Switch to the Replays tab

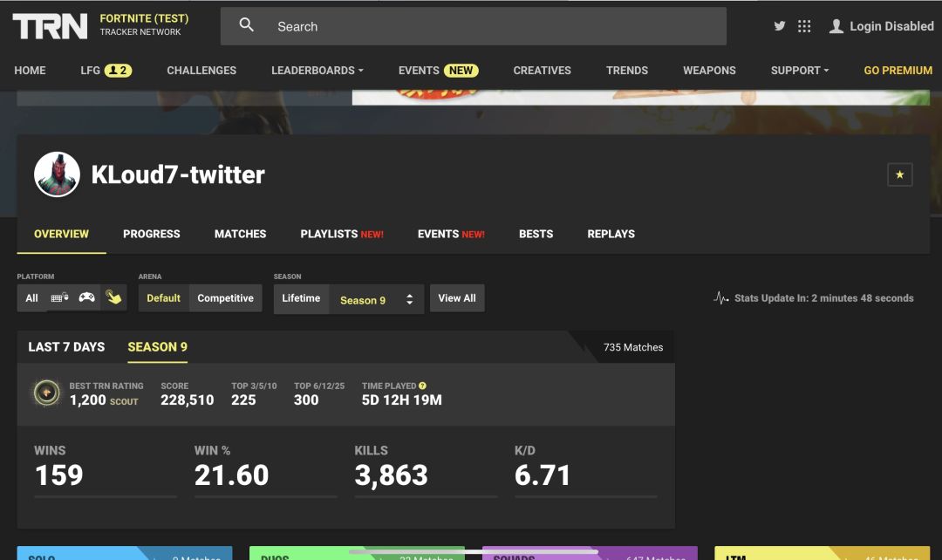tap(611, 234)
